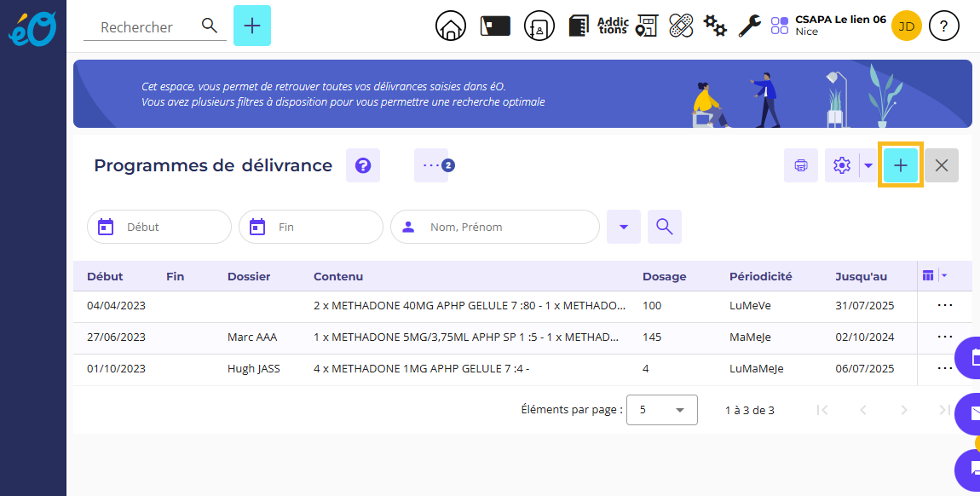Click the bandage care icon
Image resolution: width=980 pixels, height=496 pixels.
coord(681,26)
